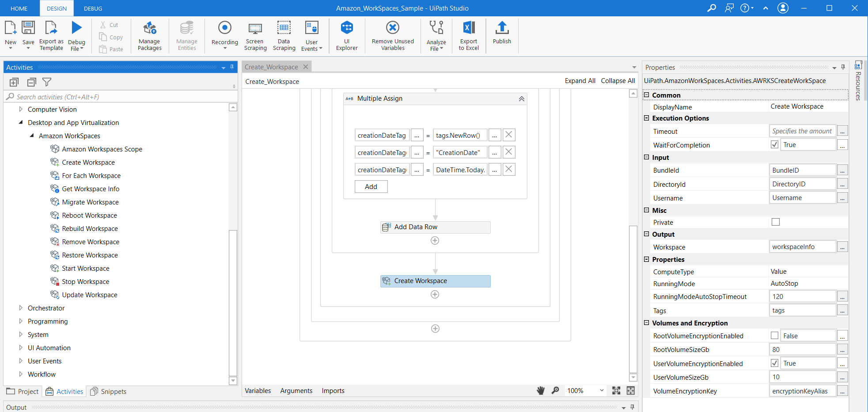Open the Project panel tab
This screenshot has height=412, width=868.
(x=23, y=391)
